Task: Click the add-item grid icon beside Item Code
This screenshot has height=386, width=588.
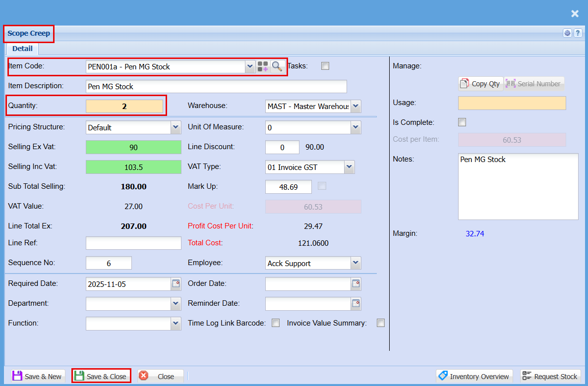Action: 263,66
